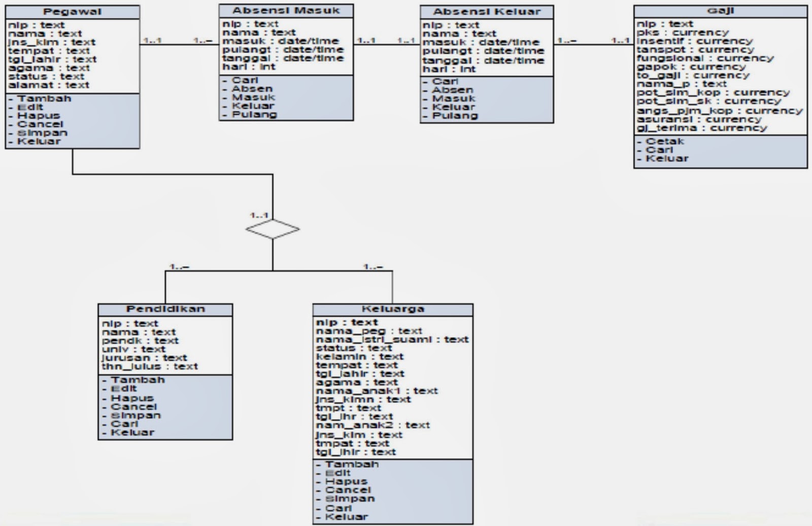The image size is (812, 526).
Task: Select the Keluarga class title
Action: [393, 309]
